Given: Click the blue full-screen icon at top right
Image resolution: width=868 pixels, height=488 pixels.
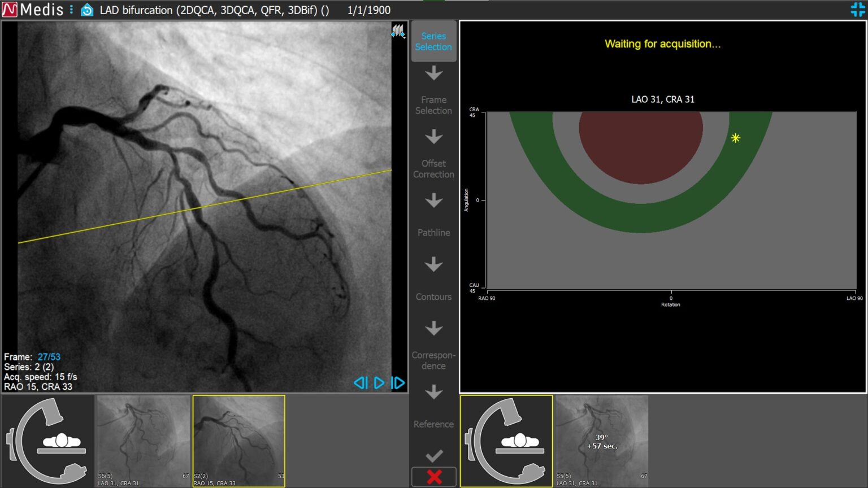Looking at the screenshot, I should point(857,10).
